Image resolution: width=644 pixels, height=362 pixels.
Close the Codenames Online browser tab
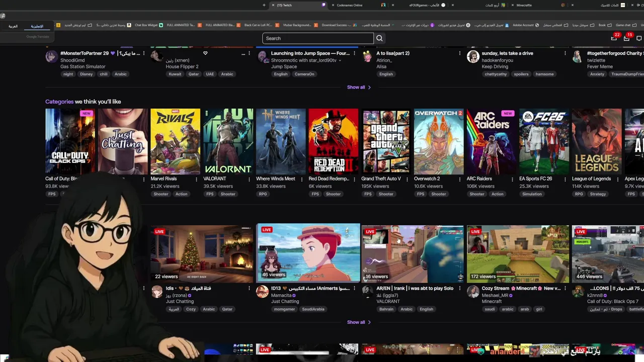pos(333,5)
